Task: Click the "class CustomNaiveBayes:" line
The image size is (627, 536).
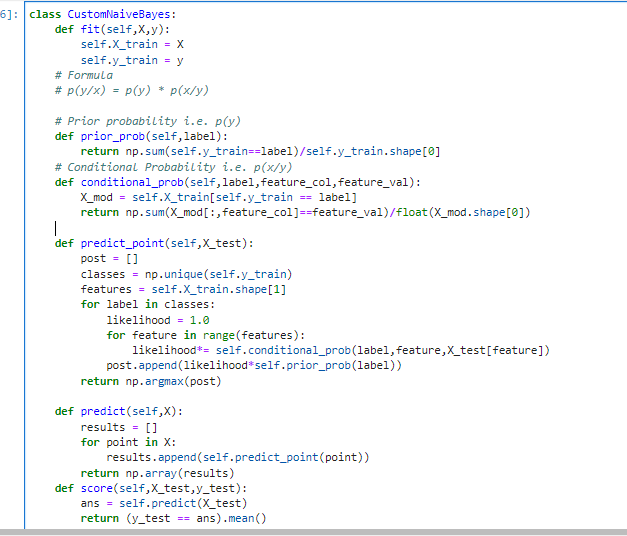Action: [x=102, y=14]
